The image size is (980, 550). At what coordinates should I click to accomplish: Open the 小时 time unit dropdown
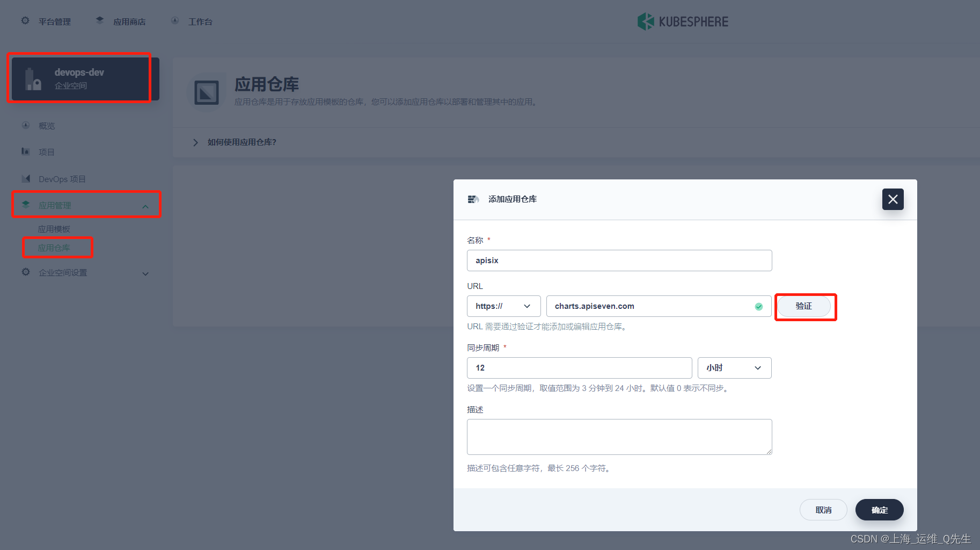(734, 368)
